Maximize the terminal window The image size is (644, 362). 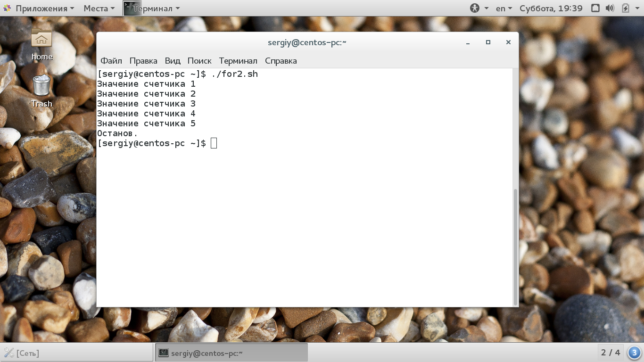pos(488,42)
